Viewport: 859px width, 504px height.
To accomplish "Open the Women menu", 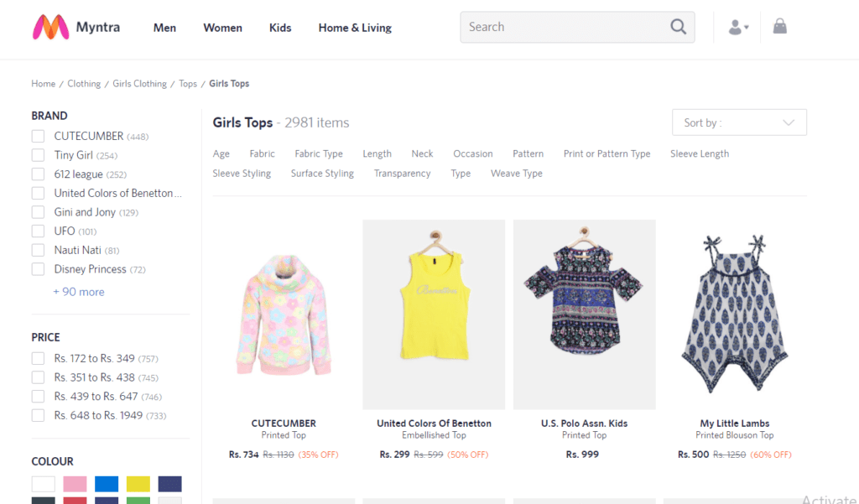I will (x=222, y=28).
